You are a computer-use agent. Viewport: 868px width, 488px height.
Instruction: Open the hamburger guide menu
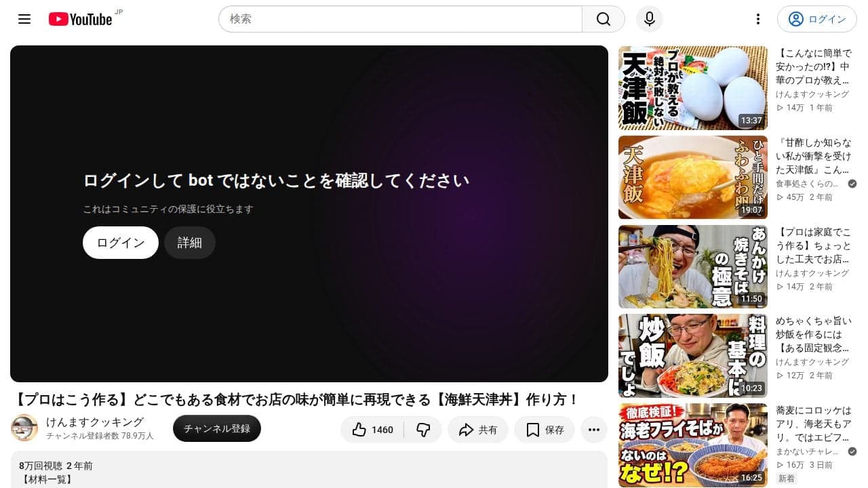[x=24, y=19]
